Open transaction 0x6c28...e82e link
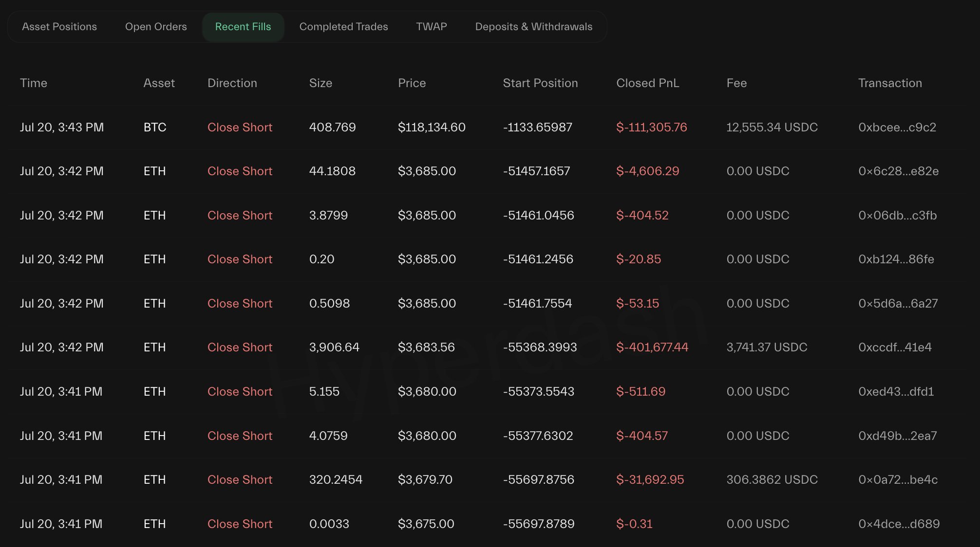 pos(899,171)
